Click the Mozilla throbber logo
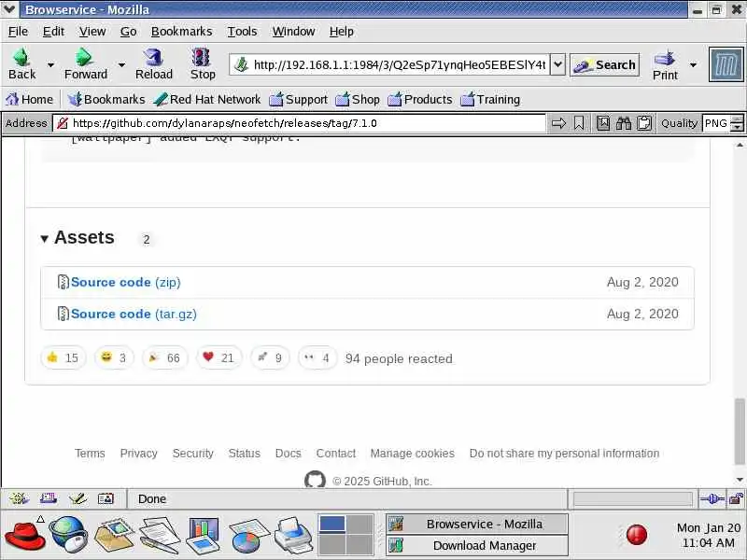 point(726,64)
